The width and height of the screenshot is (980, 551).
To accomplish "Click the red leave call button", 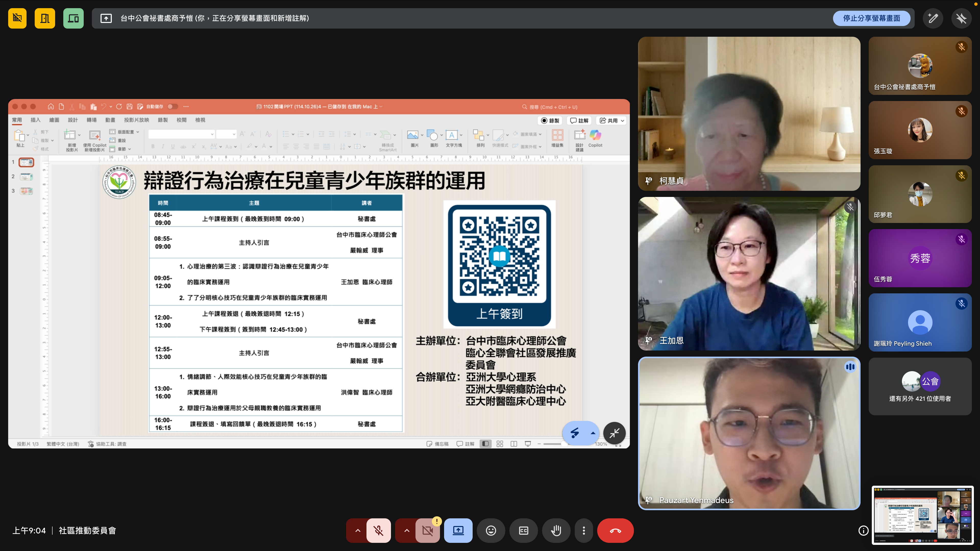I will click(x=615, y=531).
